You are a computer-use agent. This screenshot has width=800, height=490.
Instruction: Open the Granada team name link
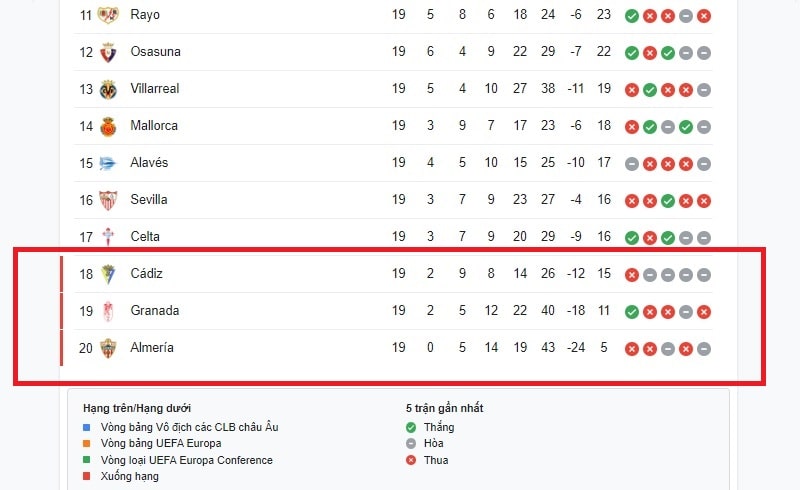(x=155, y=311)
